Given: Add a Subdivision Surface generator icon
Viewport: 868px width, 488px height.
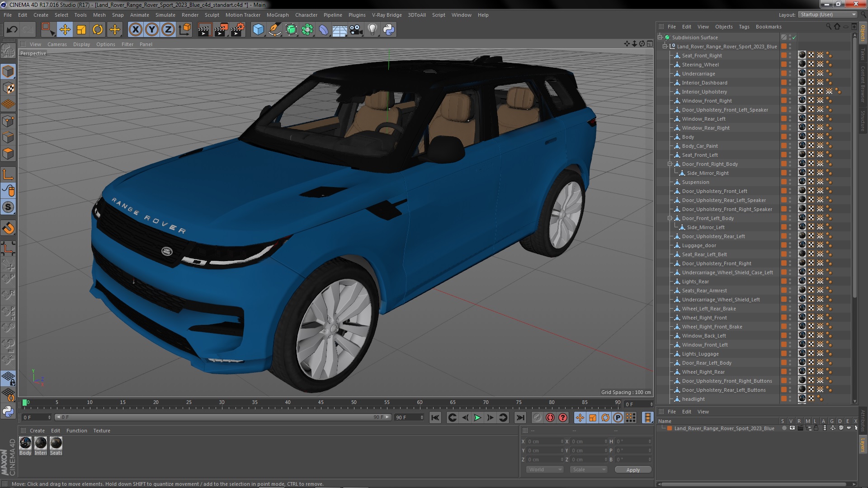Looking at the screenshot, I should [291, 30].
